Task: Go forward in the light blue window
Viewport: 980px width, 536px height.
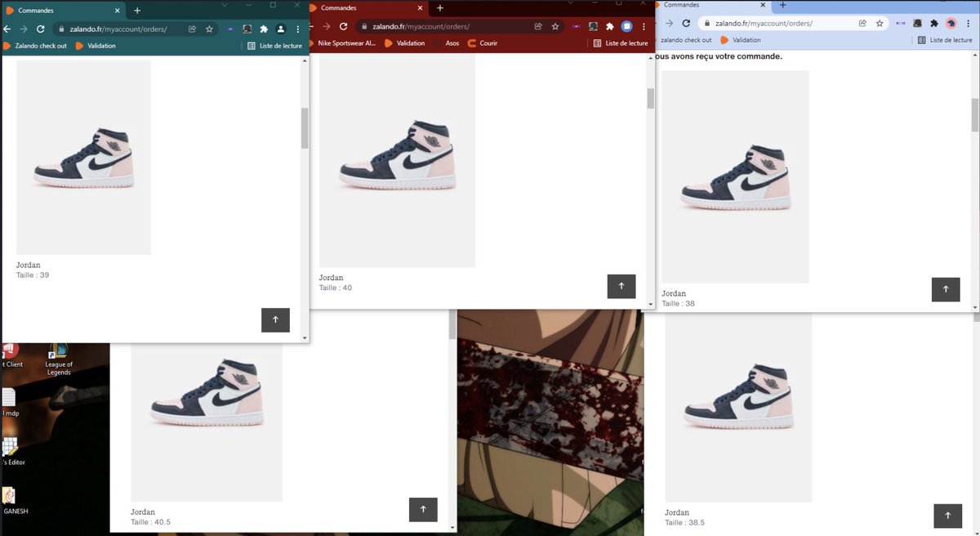Action: (x=668, y=23)
